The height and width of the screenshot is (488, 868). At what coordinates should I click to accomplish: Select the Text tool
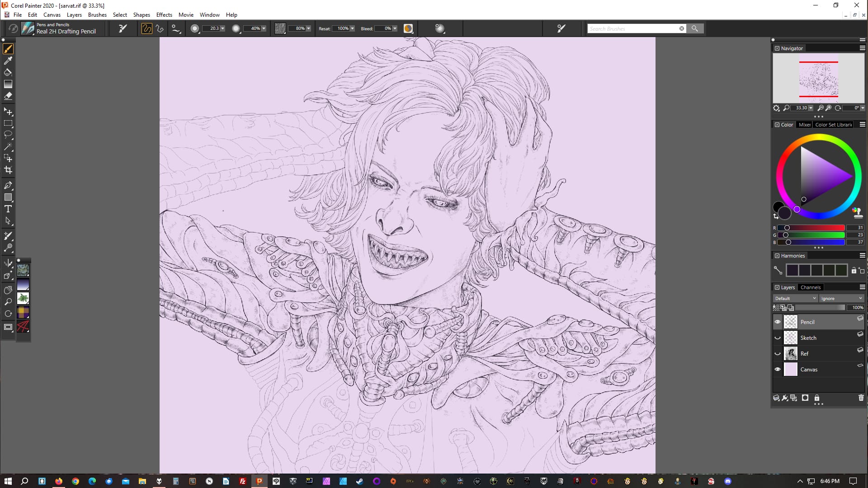pyautogui.click(x=8, y=209)
